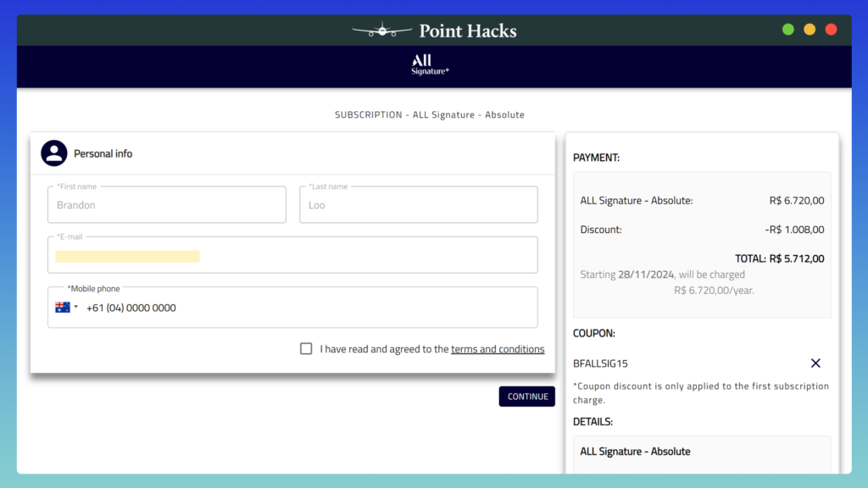
Task: Click the yellow traffic light window control
Action: [x=809, y=28]
